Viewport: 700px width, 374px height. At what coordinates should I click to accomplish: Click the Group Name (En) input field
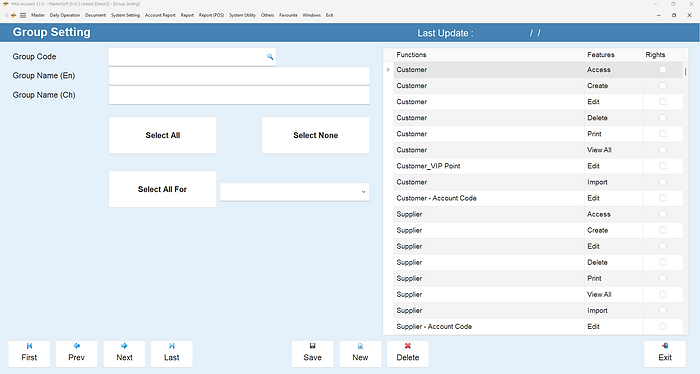click(239, 76)
